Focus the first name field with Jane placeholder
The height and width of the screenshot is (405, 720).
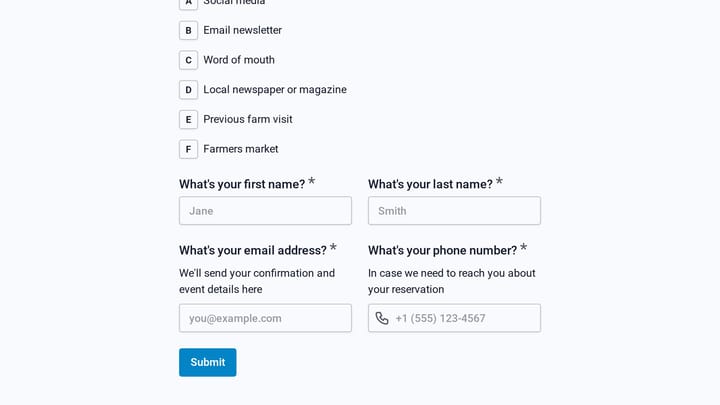(x=265, y=211)
